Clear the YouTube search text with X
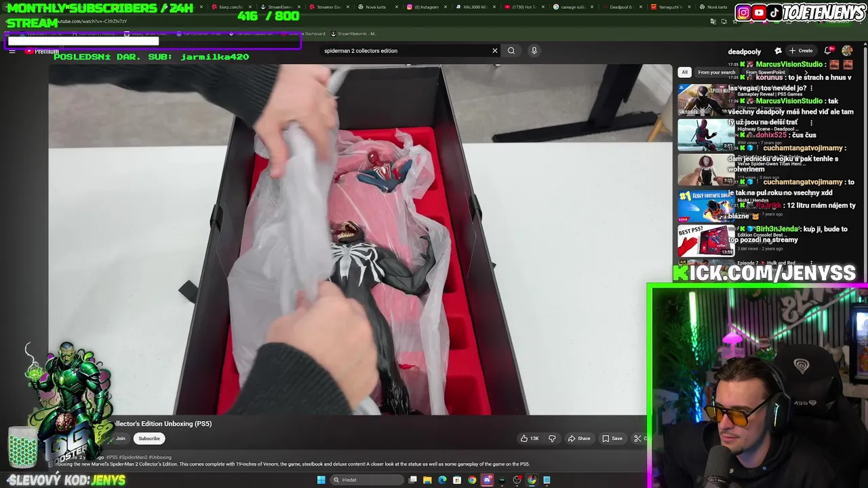Image resolution: width=868 pixels, height=488 pixels. coord(495,51)
